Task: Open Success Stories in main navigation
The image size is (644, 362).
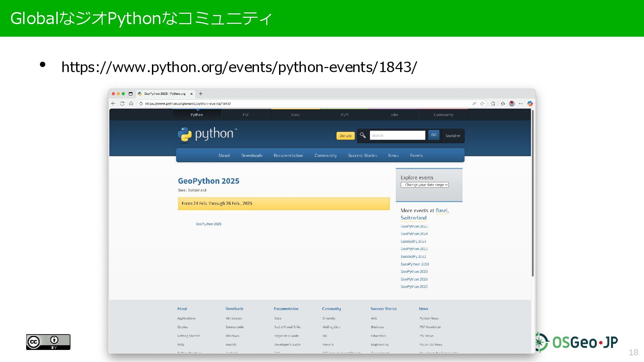Action: coord(363,156)
